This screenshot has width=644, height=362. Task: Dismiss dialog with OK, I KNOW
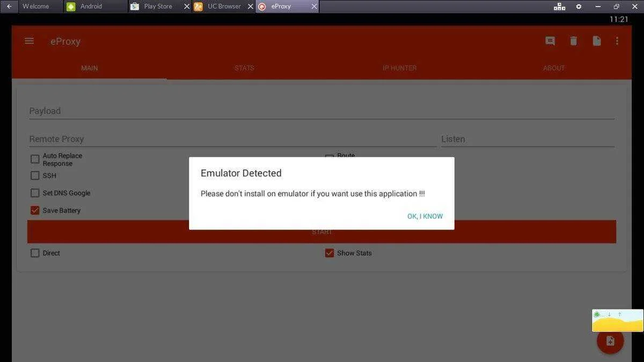point(425,216)
